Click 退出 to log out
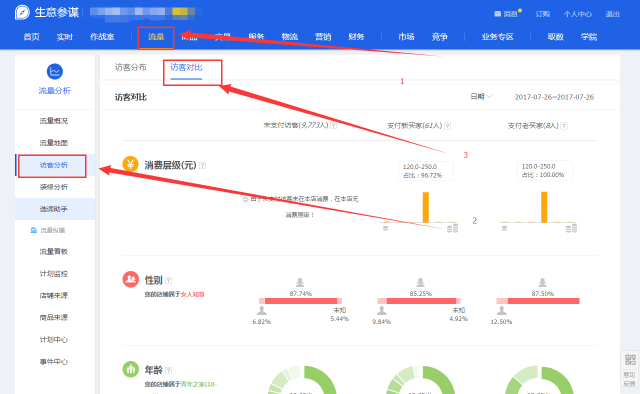This screenshot has width=640, height=394. coord(613,14)
